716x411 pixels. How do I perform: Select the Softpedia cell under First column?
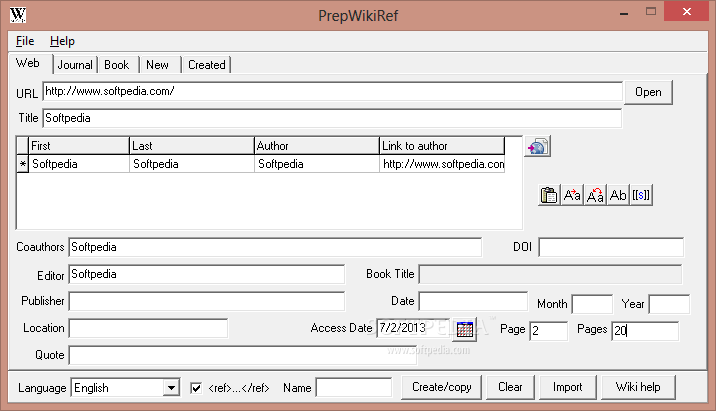(x=79, y=164)
